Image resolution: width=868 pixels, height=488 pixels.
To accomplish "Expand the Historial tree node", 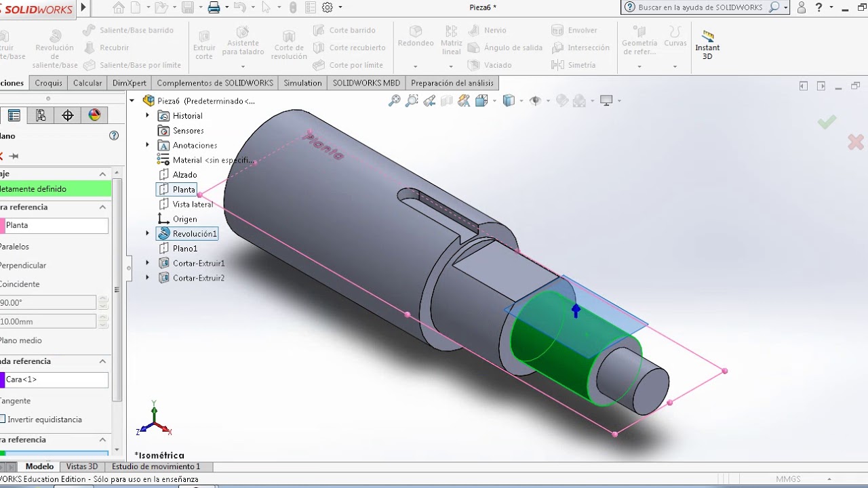I will (x=148, y=116).
